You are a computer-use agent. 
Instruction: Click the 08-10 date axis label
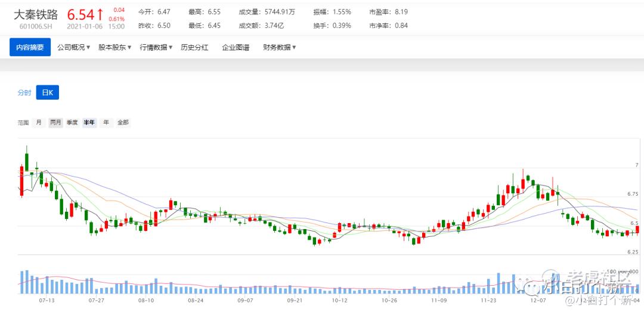pos(146,300)
